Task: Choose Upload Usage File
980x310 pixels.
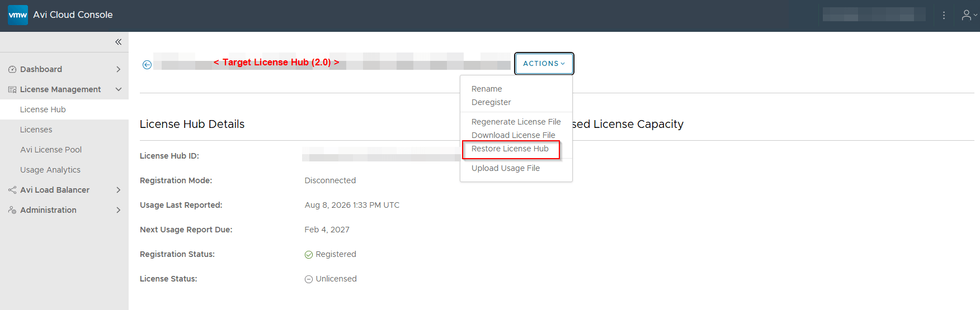Action: (506, 168)
